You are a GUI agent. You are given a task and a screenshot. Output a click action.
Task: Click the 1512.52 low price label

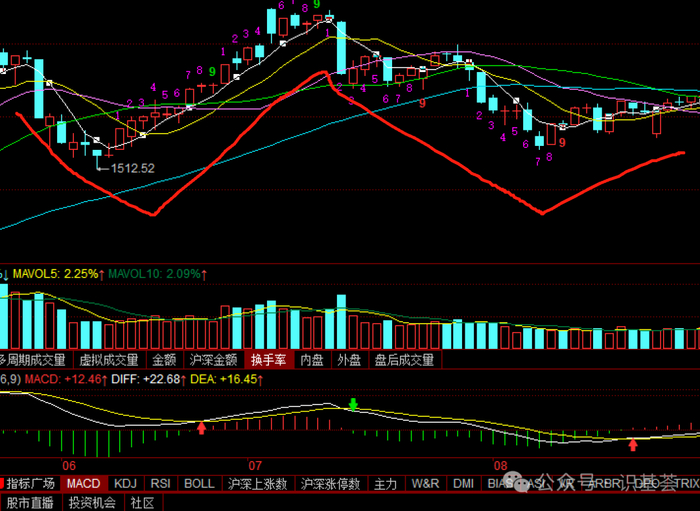pyautogui.click(x=132, y=168)
